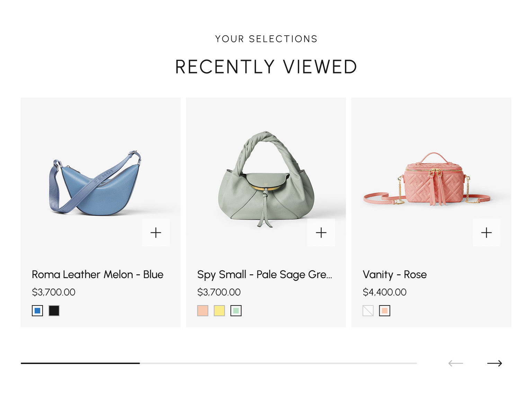Click the light unfilled carousel progress track
The image size is (532, 399).
(x=277, y=363)
